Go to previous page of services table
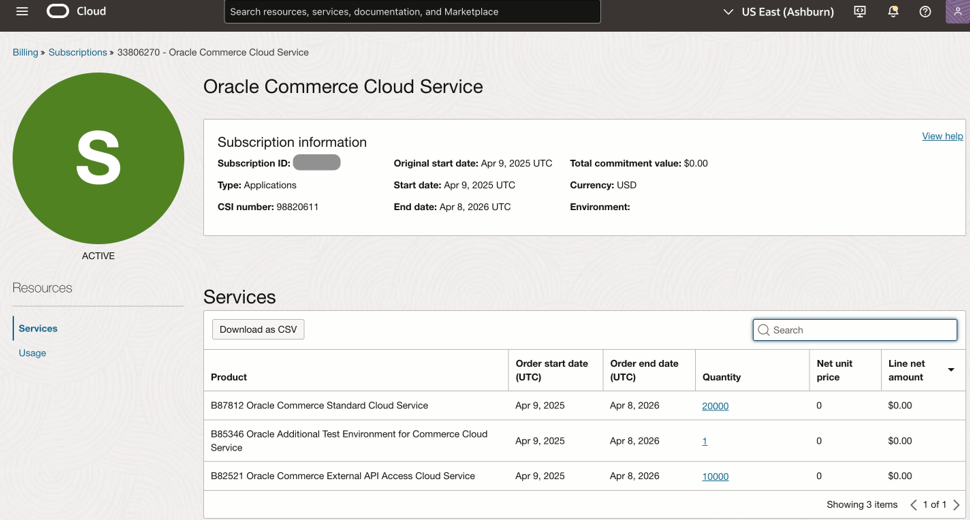 point(913,505)
